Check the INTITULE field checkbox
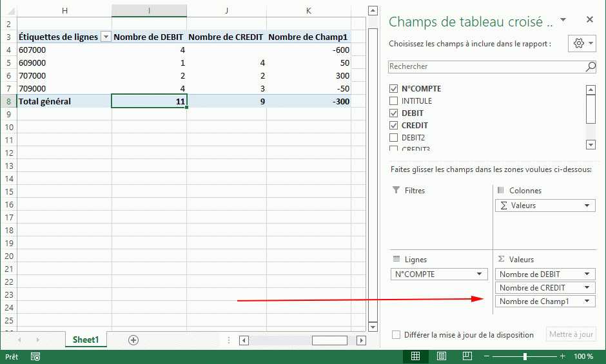Image resolution: width=606 pixels, height=364 pixels. [393, 101]
